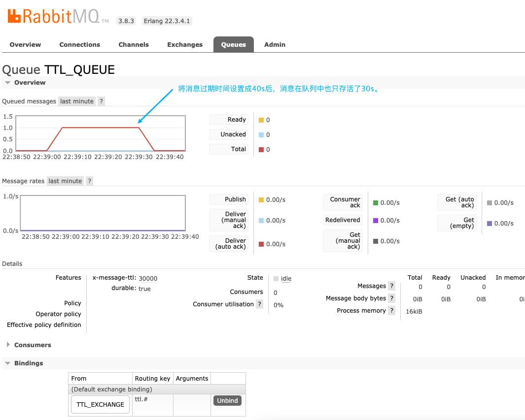Toggle the Consumer ack rate series
Image resolution: width=525 pixels, height=420 pixels.
(x=343, y=202)
